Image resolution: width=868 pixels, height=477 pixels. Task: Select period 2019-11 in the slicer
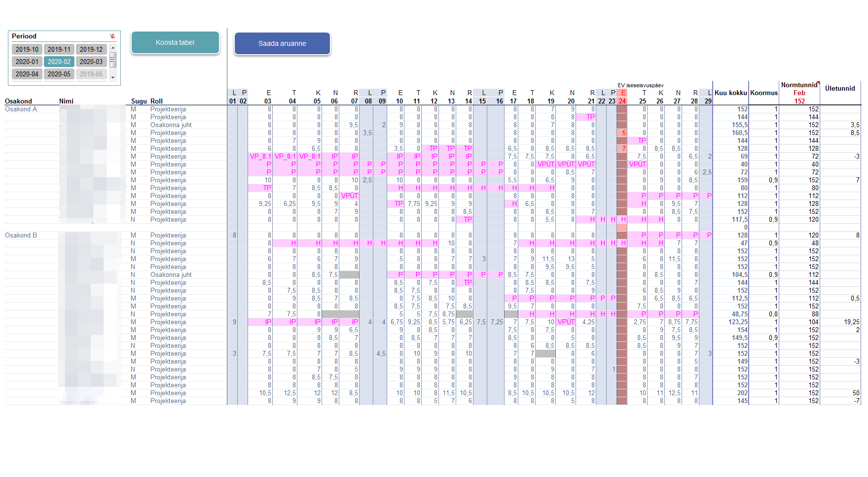(59, 49)
